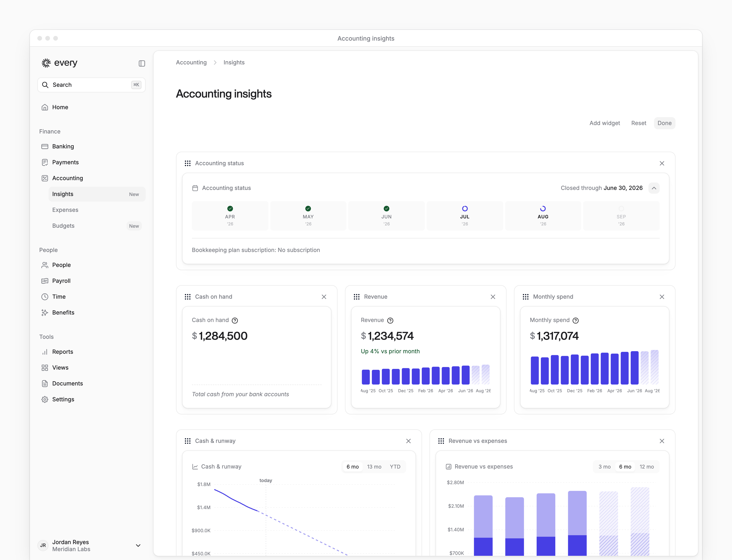Remove the Accounting status widget
This screenshot has width=732, height=560.
coord(662,163)
